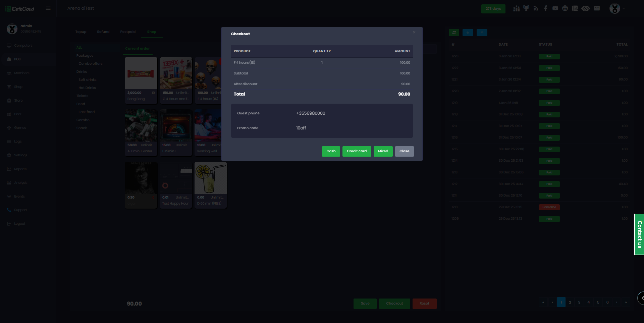Viewport: 644px width, 323px height.
Task: Open the envelope mail icon
Action: 597,8
